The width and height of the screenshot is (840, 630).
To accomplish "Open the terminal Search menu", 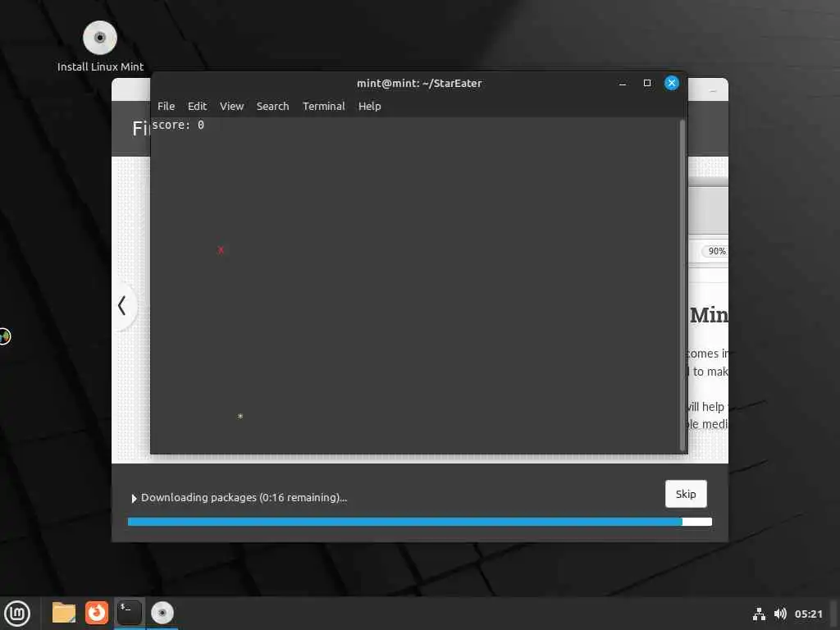I will pos(272,106).
